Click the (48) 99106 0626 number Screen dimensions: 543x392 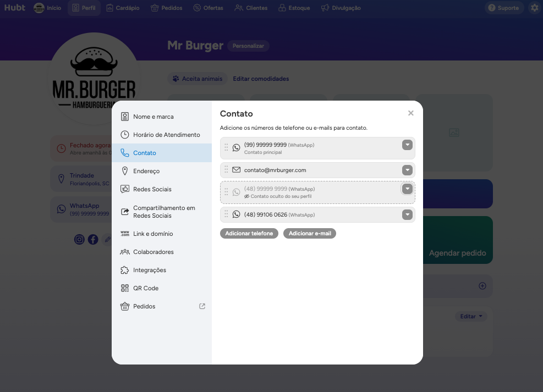click(266, 214)
